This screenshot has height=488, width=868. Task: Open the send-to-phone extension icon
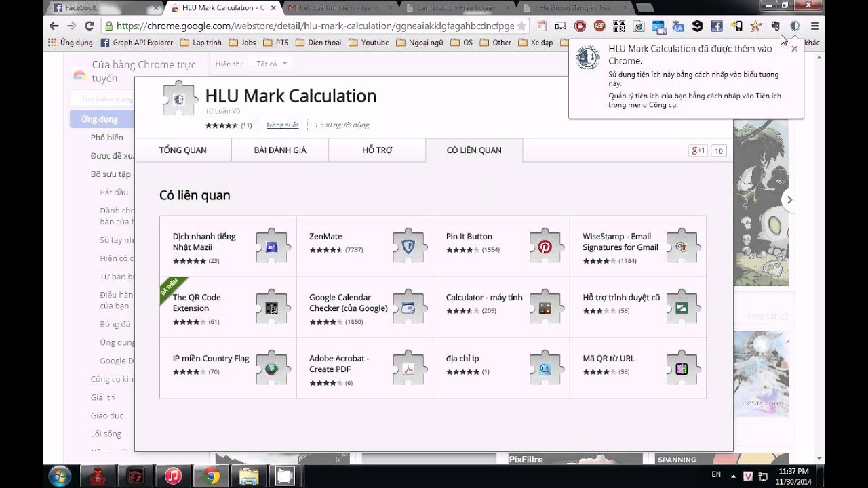(736, 26)
